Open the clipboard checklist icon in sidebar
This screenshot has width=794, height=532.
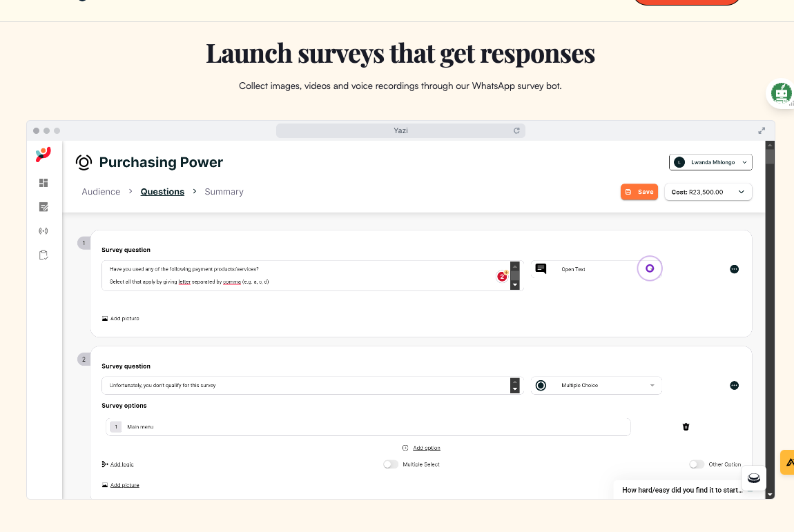tap(43, 255)
